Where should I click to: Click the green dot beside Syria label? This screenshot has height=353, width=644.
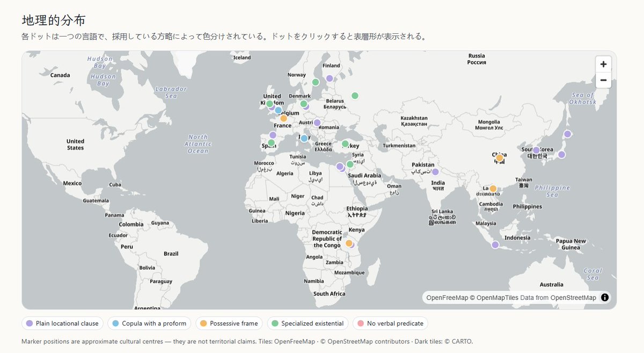350,164
